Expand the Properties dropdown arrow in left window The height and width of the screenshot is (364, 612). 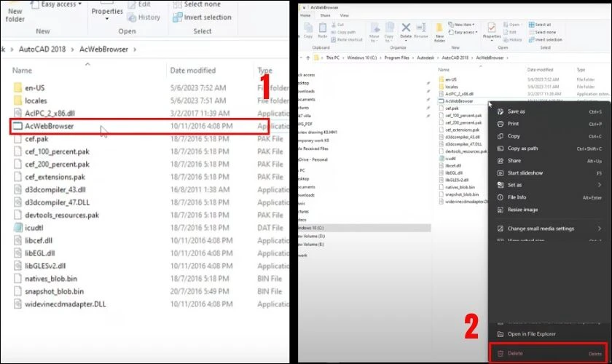click(107, 20)
